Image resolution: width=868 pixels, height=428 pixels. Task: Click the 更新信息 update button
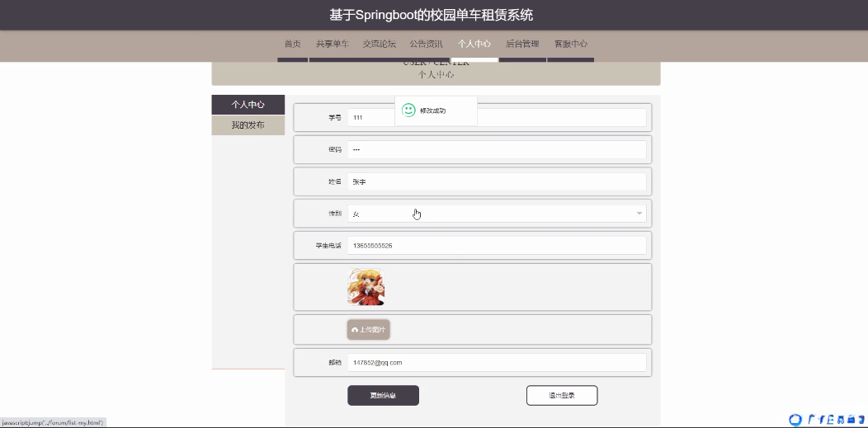[383, 395]
